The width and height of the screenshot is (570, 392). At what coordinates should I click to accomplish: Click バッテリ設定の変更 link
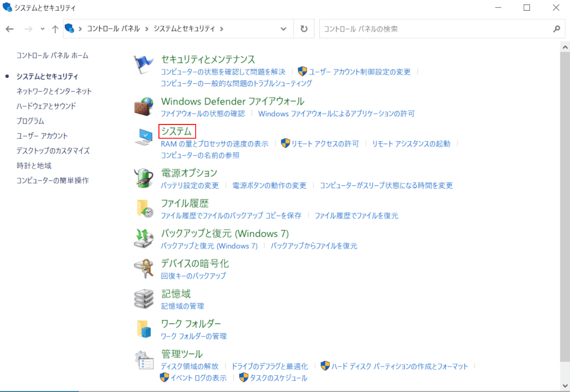[x=190, y=186]
